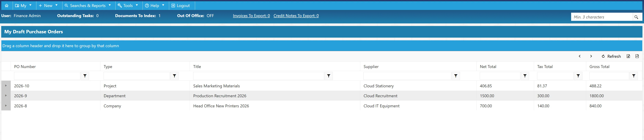Screen dimensions: 644x140
Task: Go to the previous grid page arrow
Action: (579, 56)
